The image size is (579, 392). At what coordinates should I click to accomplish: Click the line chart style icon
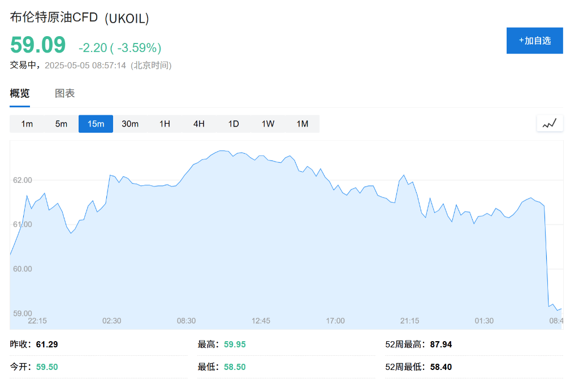(x=549, y=123)
